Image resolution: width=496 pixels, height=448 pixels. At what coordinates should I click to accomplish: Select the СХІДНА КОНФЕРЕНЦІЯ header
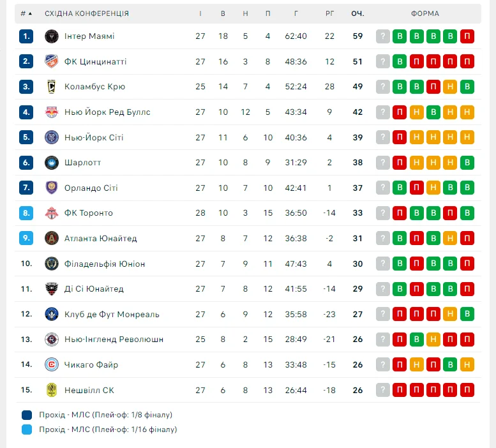coord(87,13)
